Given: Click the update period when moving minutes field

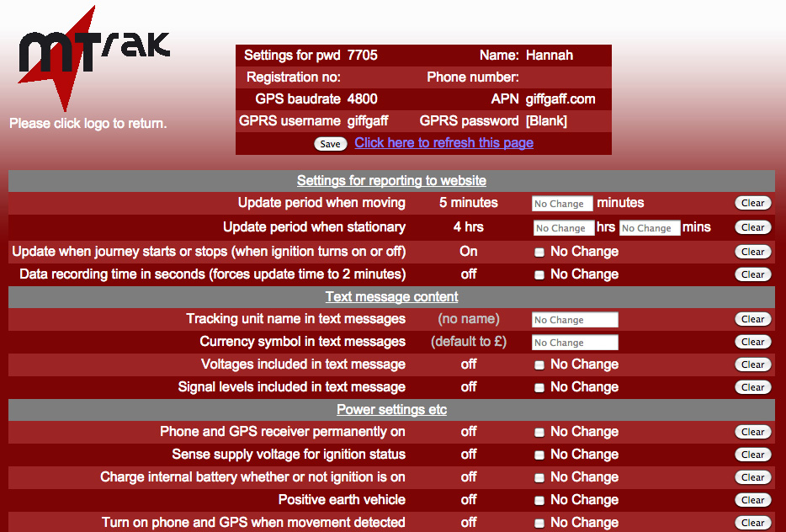Looking at the screenshot, I should click(x=562, y=203).
